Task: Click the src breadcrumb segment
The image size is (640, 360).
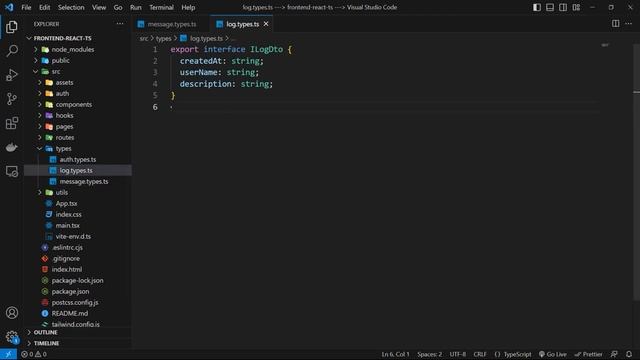Action: pos(144,38)
